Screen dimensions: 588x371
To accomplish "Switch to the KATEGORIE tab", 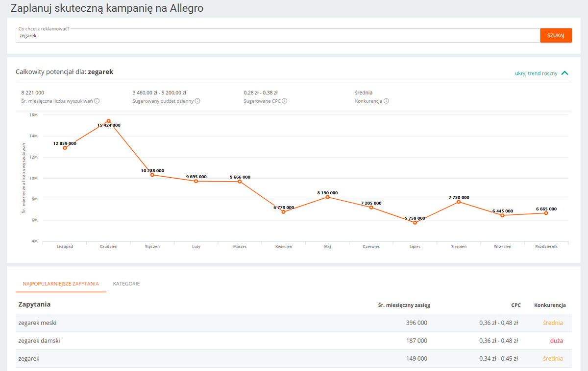I will [126, 283].
